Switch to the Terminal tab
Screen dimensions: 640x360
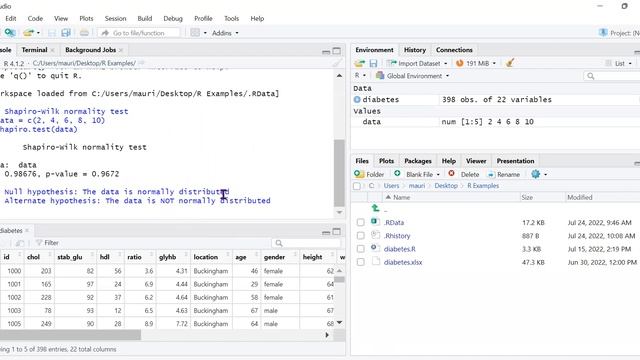[34, 50]
